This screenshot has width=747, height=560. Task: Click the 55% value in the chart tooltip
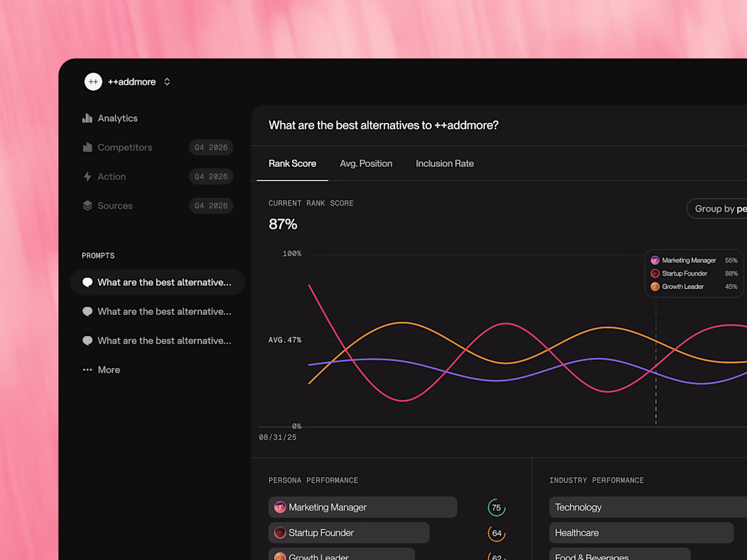731,261
